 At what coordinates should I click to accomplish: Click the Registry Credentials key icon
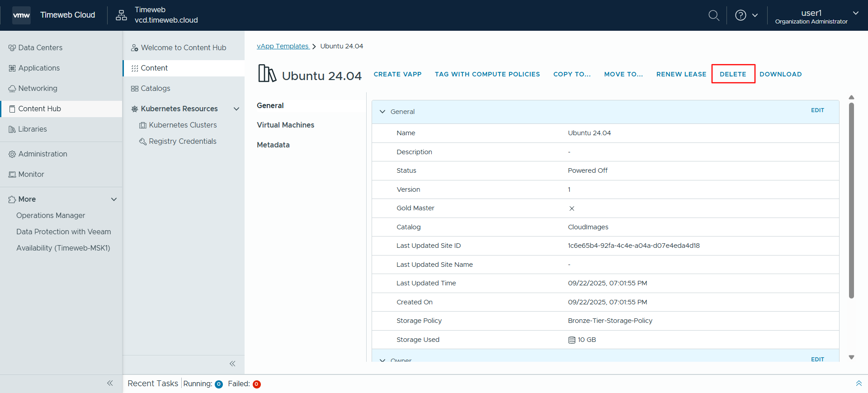(143, 142)
